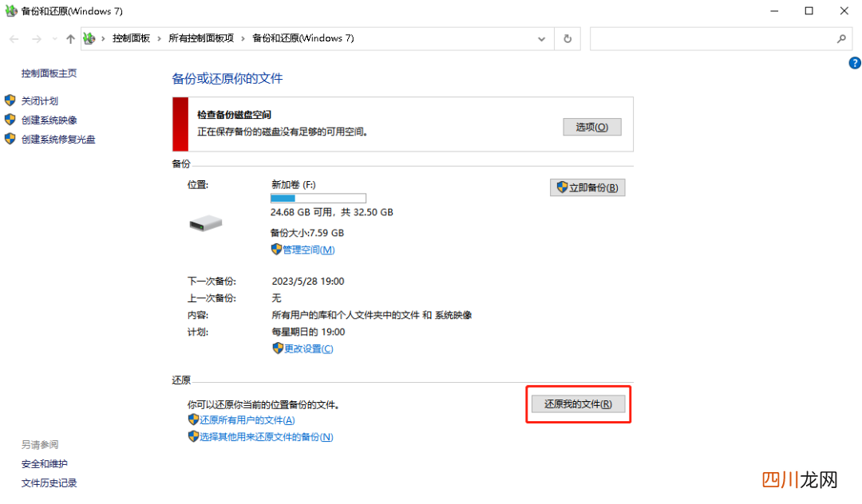Click the next backup time 2023/5/28 19:00
The height and width of the screenshot is (504, 862).
[308, 281]
